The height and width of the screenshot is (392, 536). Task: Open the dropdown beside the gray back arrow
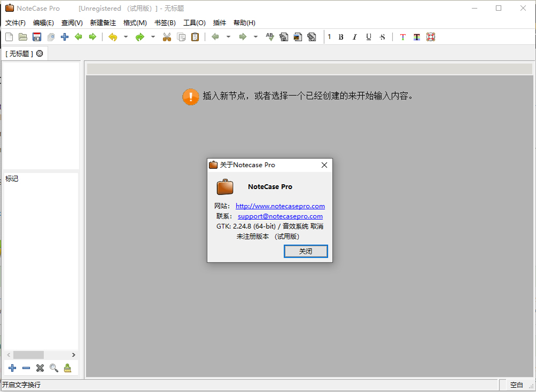tap(228, 37)
